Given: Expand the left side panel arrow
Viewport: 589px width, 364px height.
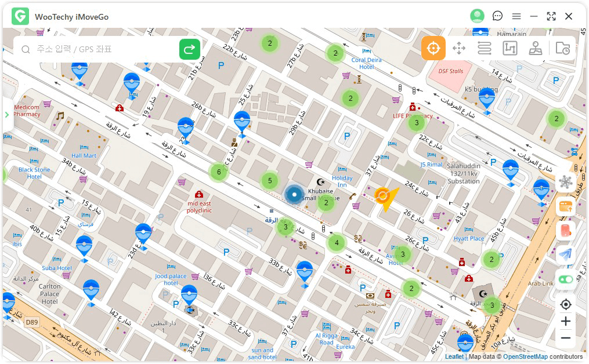Looking at the screenshot, I should point(7,114).
